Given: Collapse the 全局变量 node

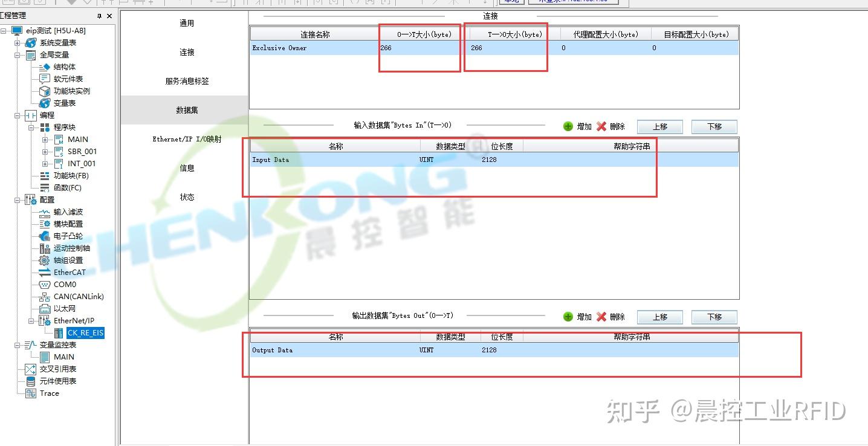Looking at the screenshot, I should tap(18, 55).
